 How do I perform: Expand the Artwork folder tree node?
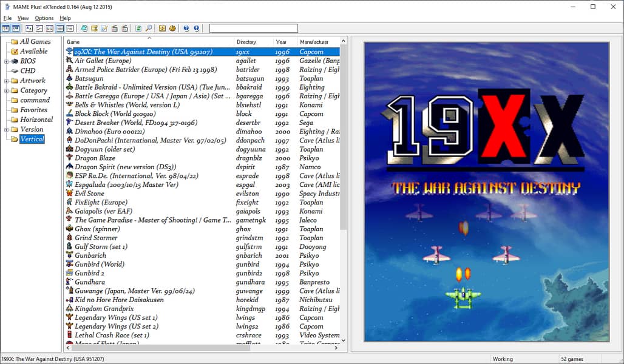click(x=6, y=81)
